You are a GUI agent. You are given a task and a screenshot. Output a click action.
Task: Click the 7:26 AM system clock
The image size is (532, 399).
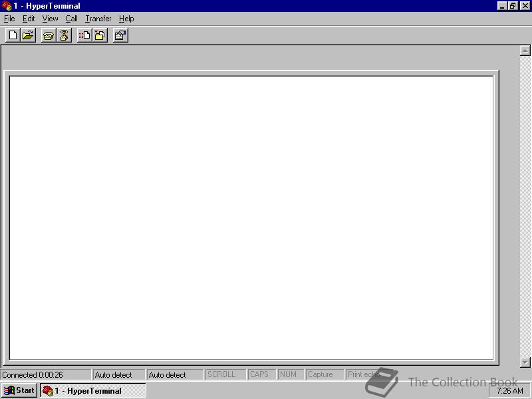[510, 391]
